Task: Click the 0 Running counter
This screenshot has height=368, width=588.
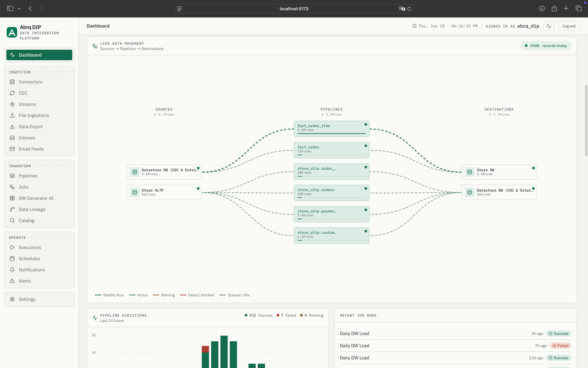Action: [312, 315]
